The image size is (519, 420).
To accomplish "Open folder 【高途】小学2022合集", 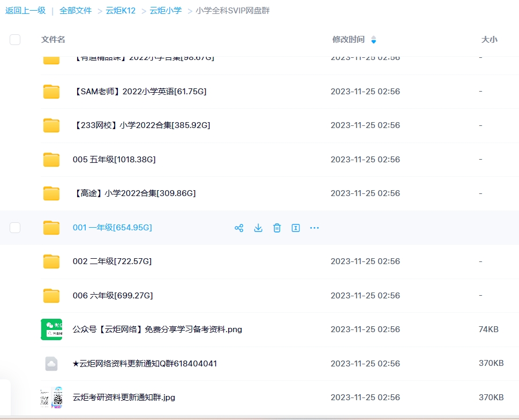I will (x=134, y=193).
